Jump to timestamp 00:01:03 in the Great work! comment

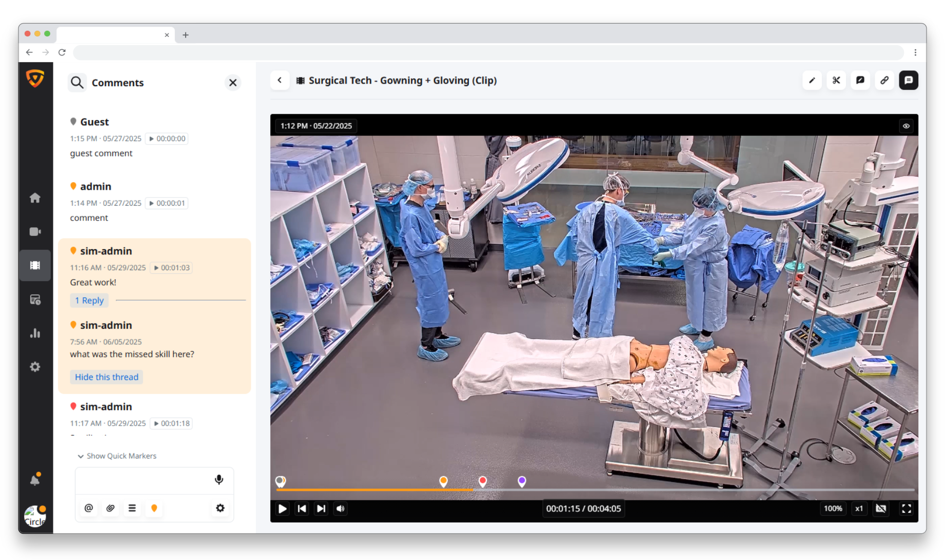click(171, 268)
